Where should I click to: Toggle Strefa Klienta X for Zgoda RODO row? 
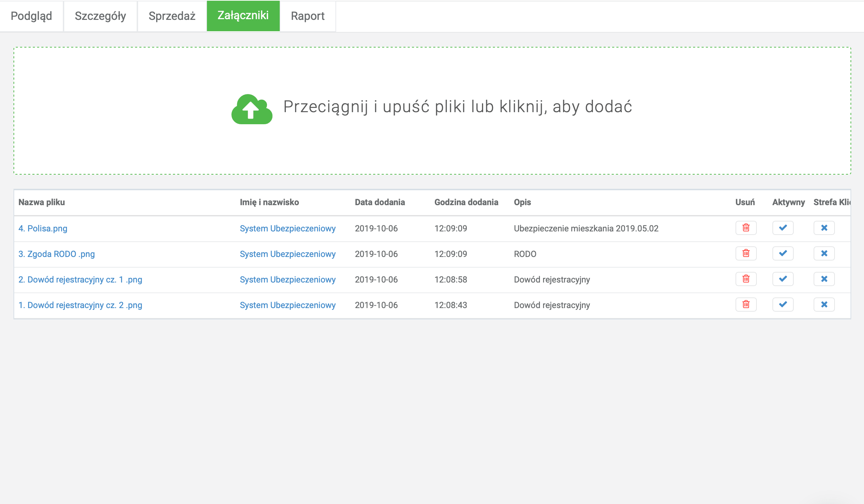[x=824, y=253]
